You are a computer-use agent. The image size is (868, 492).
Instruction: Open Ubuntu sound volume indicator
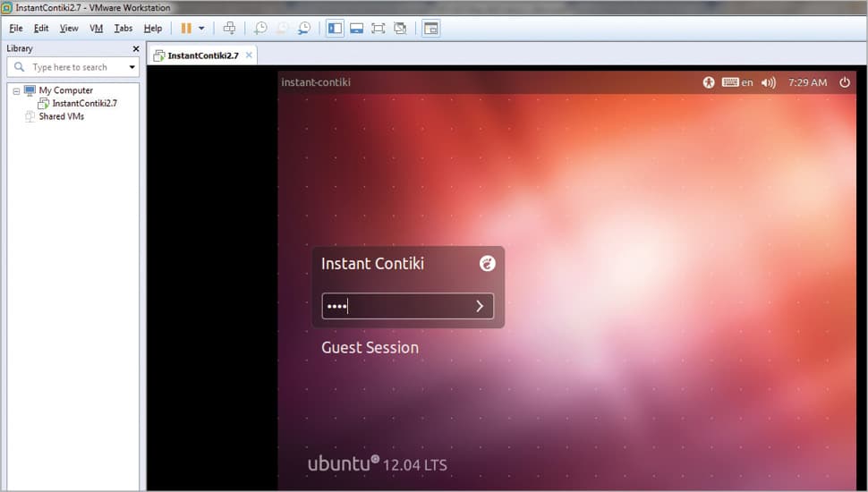point(768,82)
